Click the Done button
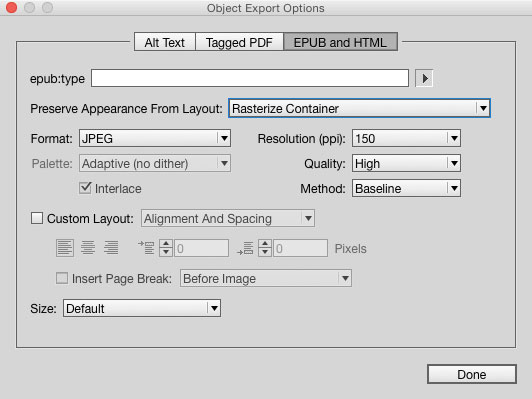 click(x=472, y=374)
